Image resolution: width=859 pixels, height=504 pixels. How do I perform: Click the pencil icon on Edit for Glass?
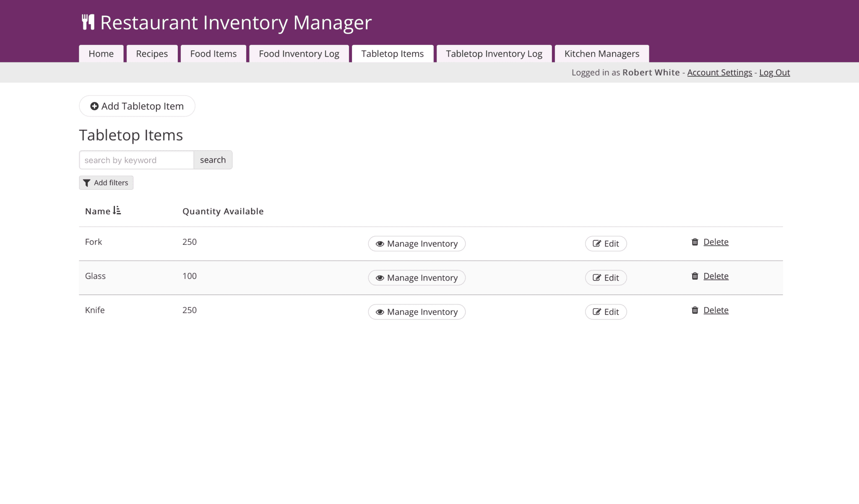pos(596,278)
